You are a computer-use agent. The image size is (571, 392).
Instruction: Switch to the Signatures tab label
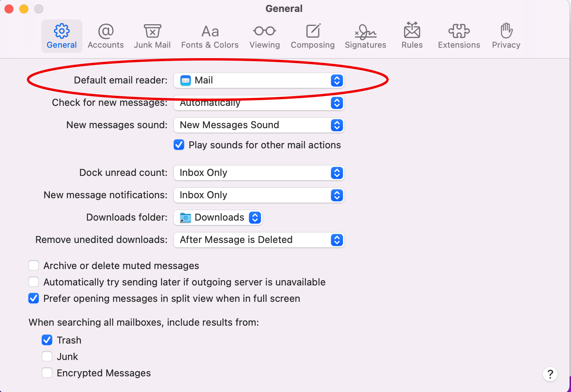[366, 45]
